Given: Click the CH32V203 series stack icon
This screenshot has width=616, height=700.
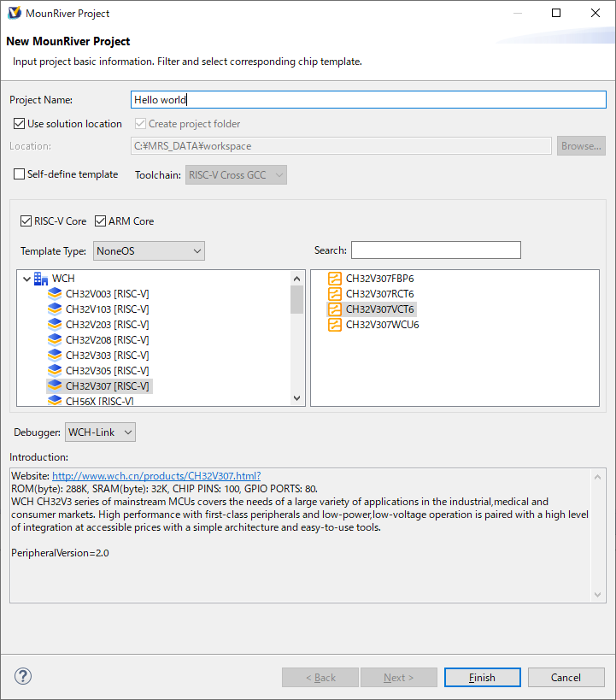Looking at the screenshot, I should 55,325.
